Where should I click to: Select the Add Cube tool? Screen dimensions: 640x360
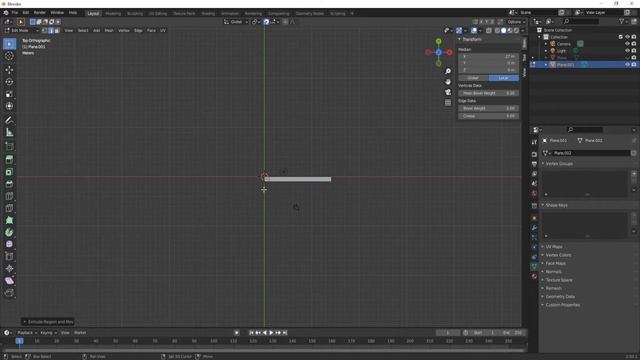pyautogui.click(x=9, y=146)
